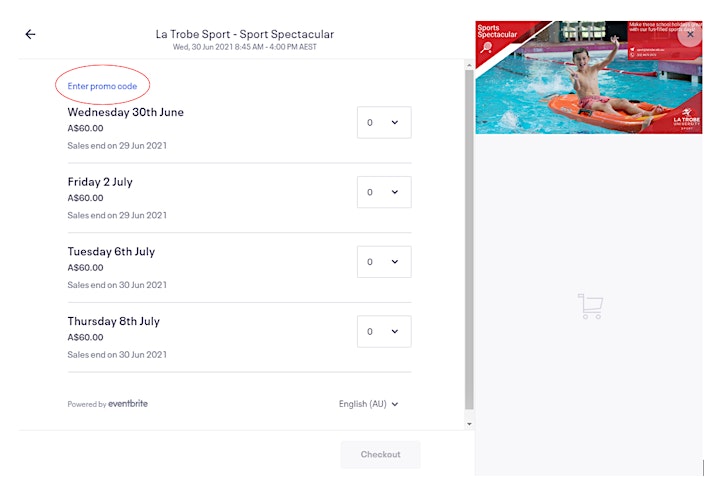Close the ticket panel with the X icon
The width and height of the screenshot is (720, 494).
pyautogui.click(x=690, y=34)
